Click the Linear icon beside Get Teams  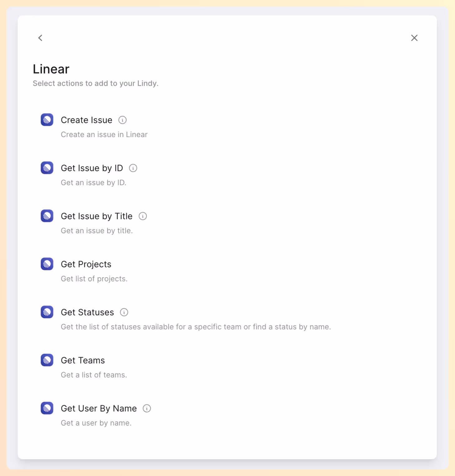pyautogui.click(x=47, y=360)
